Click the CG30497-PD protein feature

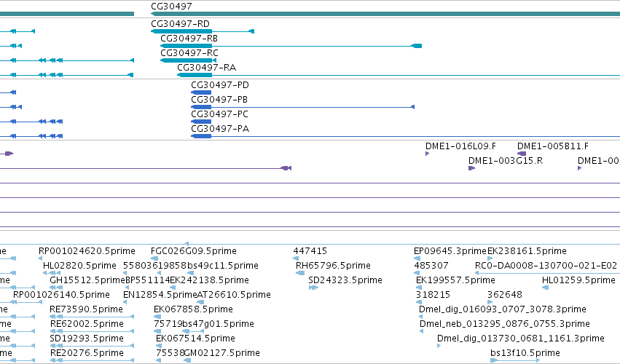point(201,92)
